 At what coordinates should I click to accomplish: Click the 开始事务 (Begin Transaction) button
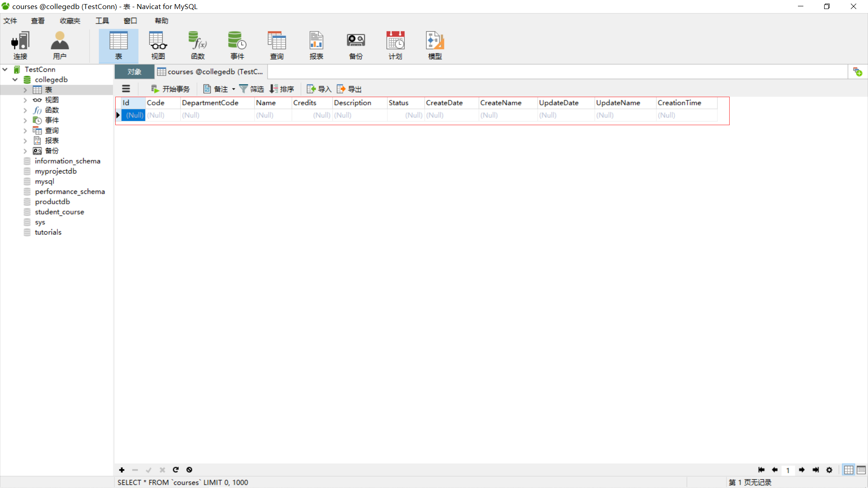point(170,89)
